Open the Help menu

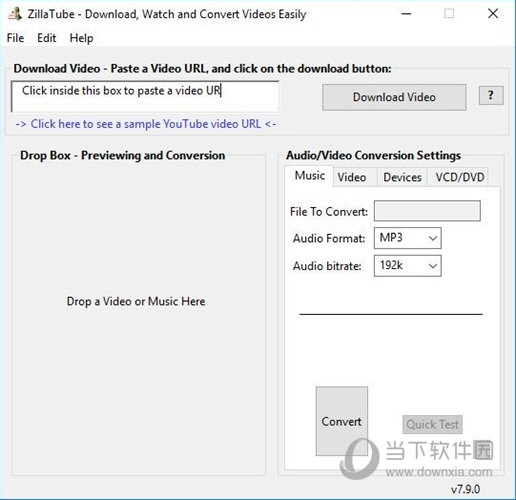tap(81, 38)
